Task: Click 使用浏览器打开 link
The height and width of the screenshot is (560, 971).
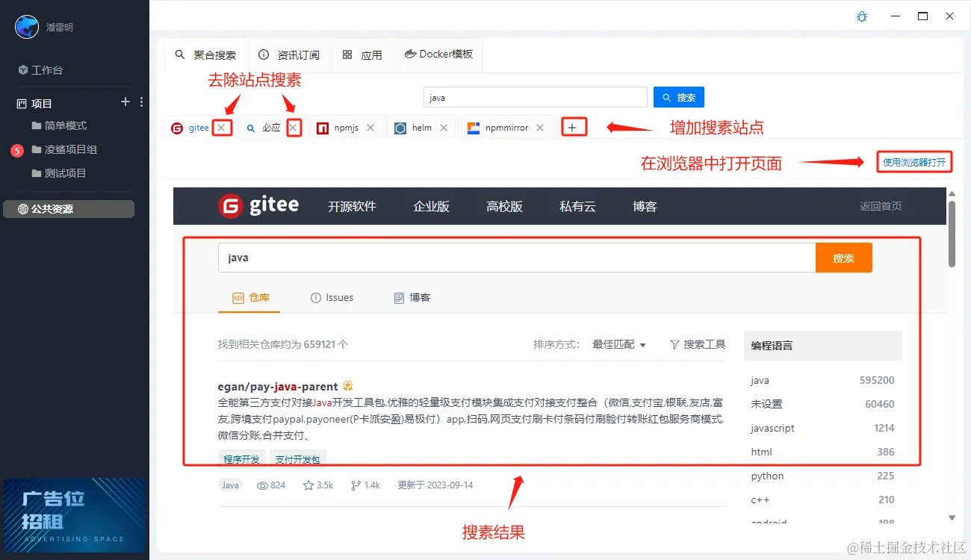Action: click(914, 162)
